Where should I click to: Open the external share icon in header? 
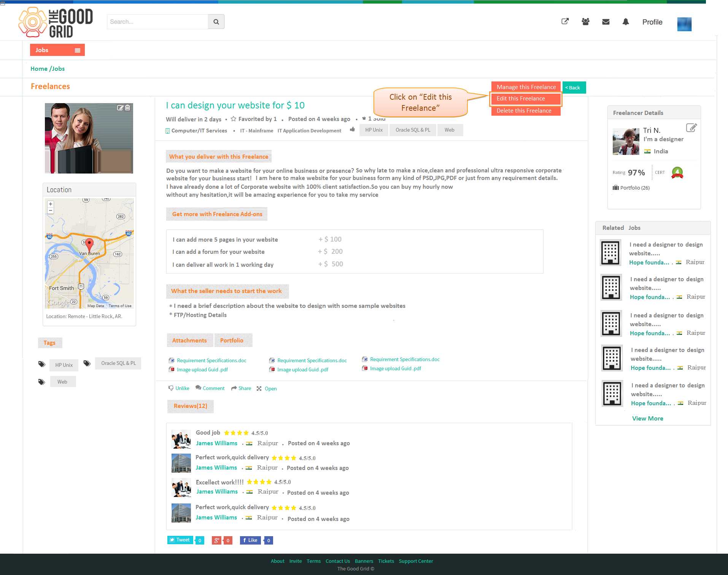[x=565, y=22]
